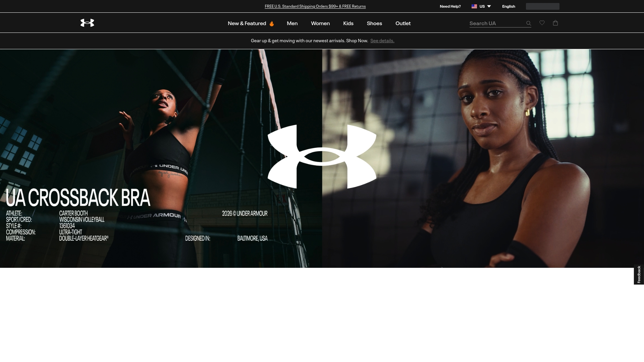Click the free shipping and returns link
Screen dimensions: 644x362
coord(315,6)
